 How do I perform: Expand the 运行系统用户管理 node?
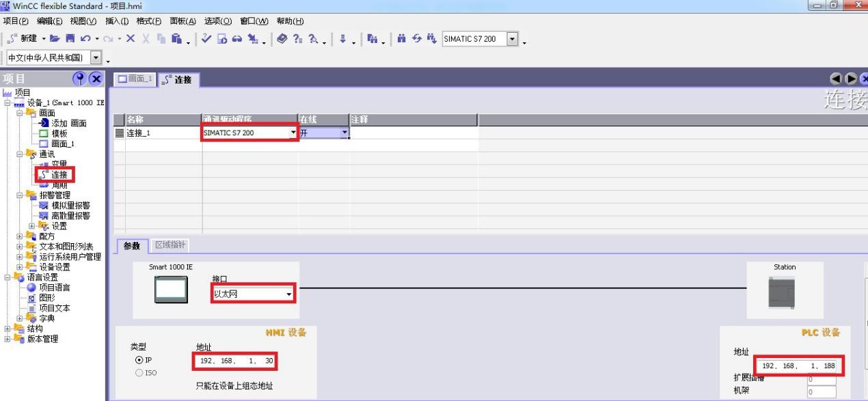18,257
